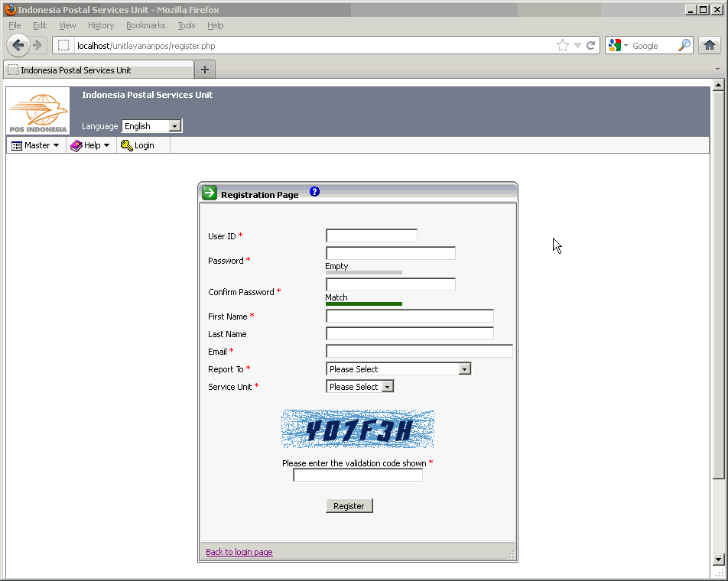The width and height of the screenshot is (728, 581).
Task: Click the green arrow on Registration Page header
Action: (208, 193)
